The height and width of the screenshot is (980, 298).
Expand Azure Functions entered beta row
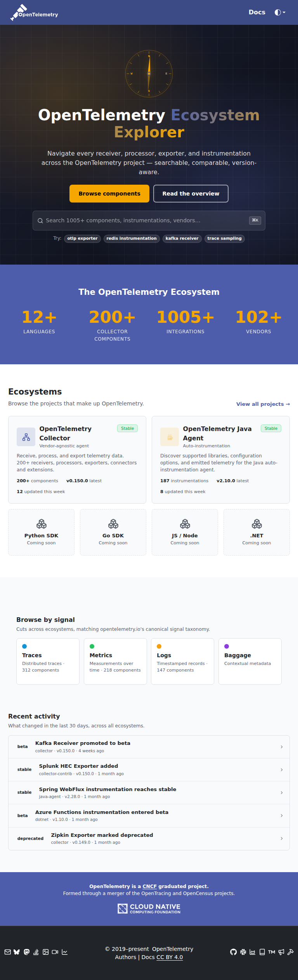[x=149, y=816]
